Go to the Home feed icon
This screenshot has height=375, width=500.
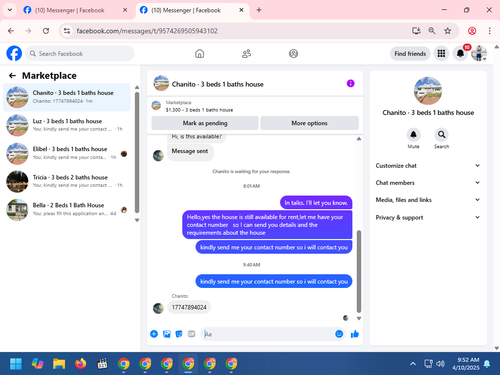tap(199, 53)
